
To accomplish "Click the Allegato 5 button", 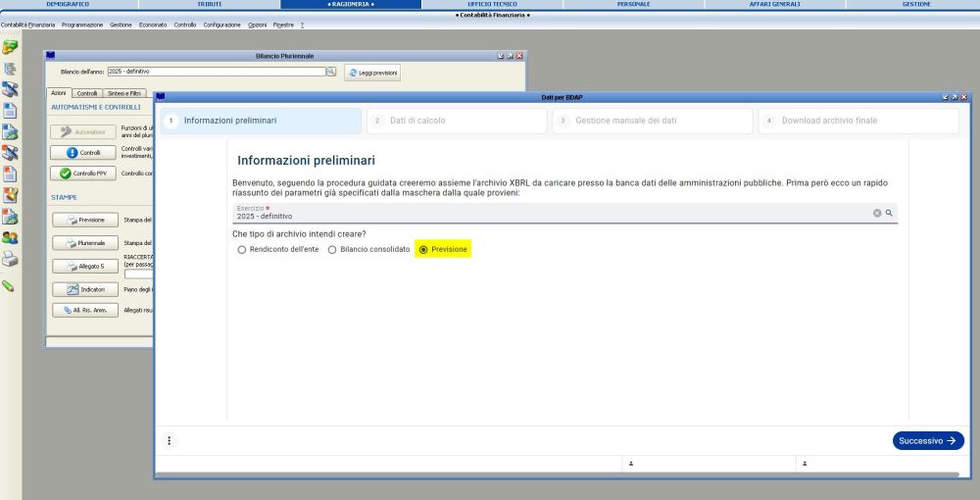I will (85, 267).
